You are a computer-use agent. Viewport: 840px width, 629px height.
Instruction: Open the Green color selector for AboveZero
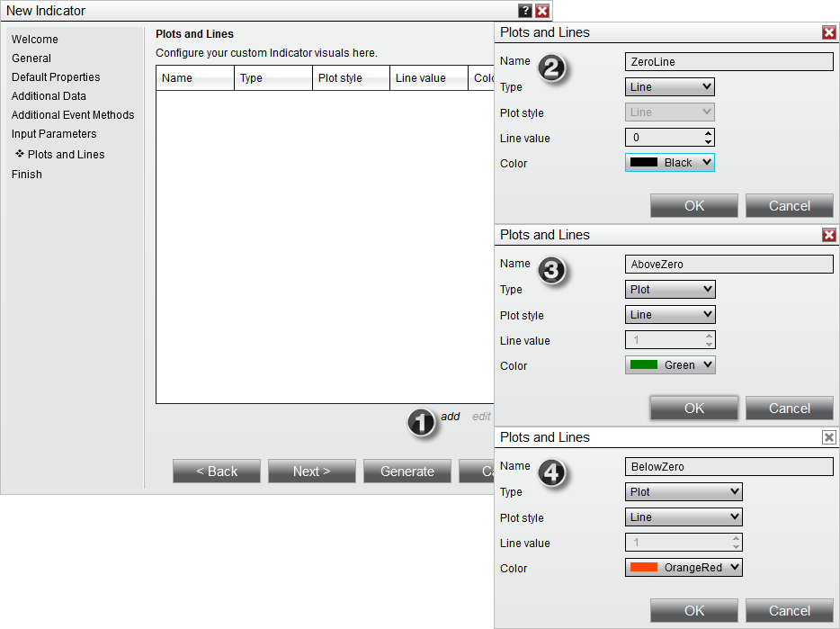[x=669, y=365]
